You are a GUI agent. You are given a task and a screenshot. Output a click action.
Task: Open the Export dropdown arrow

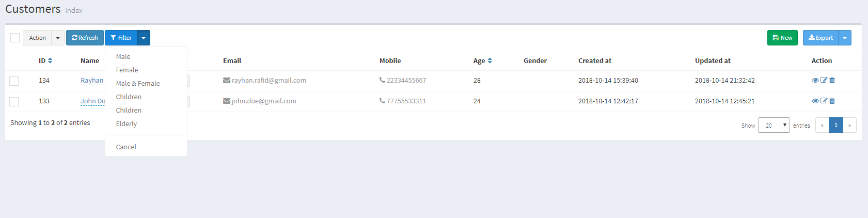click(x=844, y=38)
